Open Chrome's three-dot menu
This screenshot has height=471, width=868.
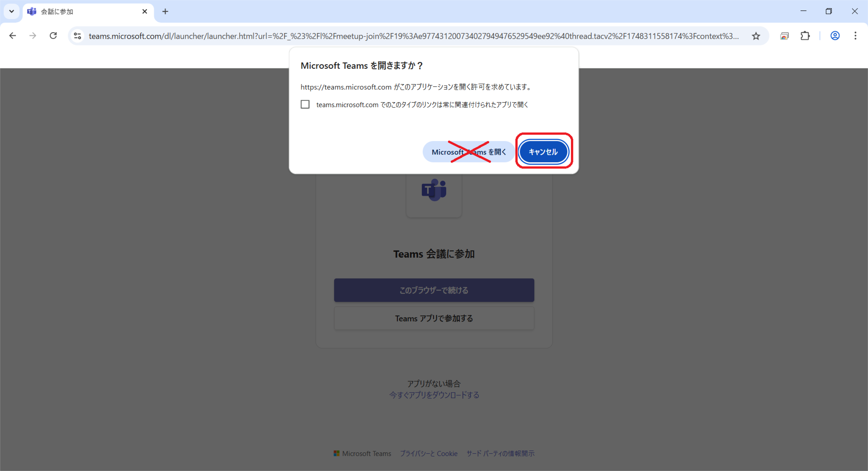click(855, 36)
